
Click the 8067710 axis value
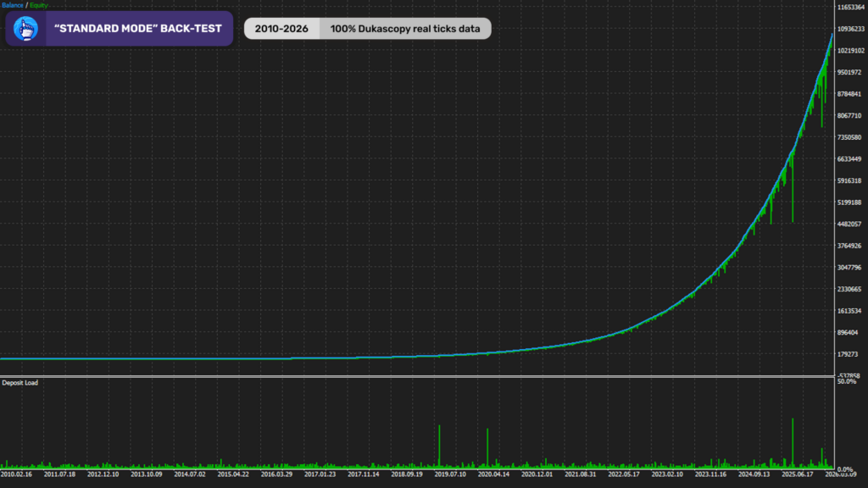(851, 115)
